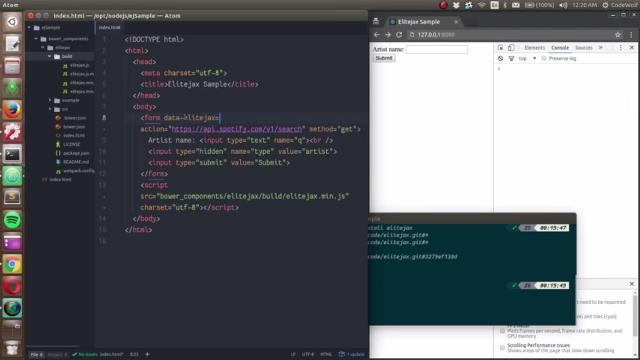The height and width of the screenshot is (360, 640).
Task: Switch to the Console tab in DevTools
Action: (560, 48)
